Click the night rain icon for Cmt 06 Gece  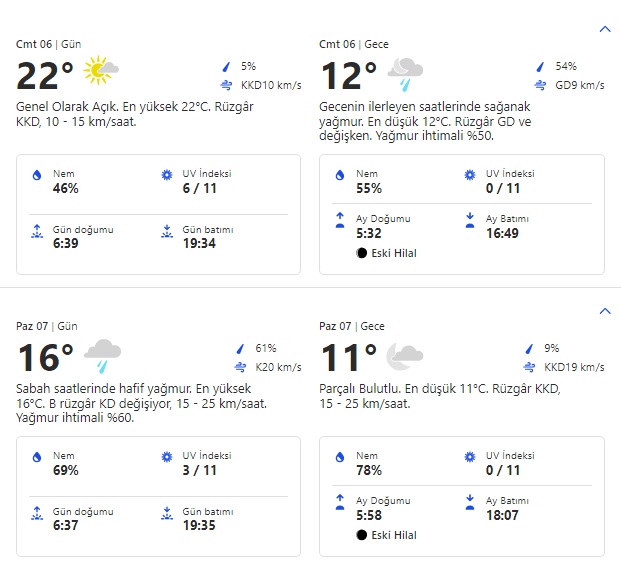point(405,70)
